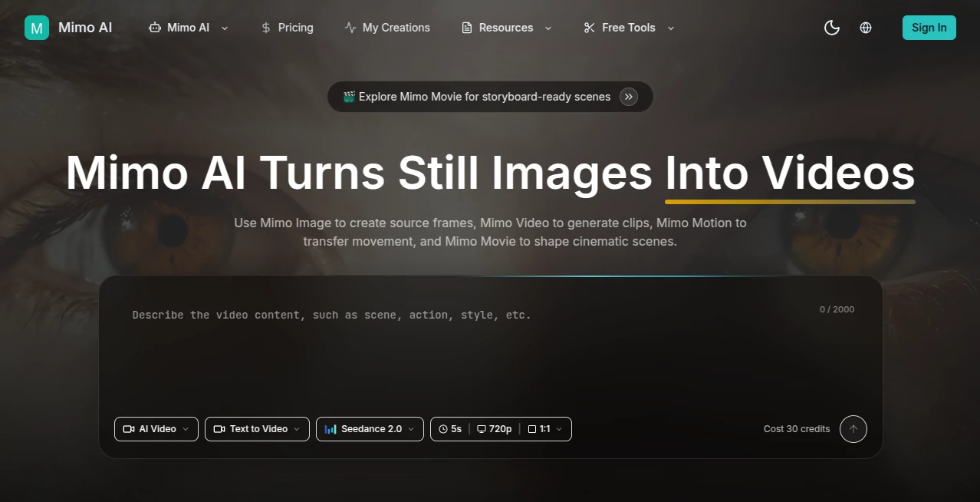The image size is (980, 502).
Task: Open Explore Mimo Movie for storyboard-ready scenes
Action: 490,97
